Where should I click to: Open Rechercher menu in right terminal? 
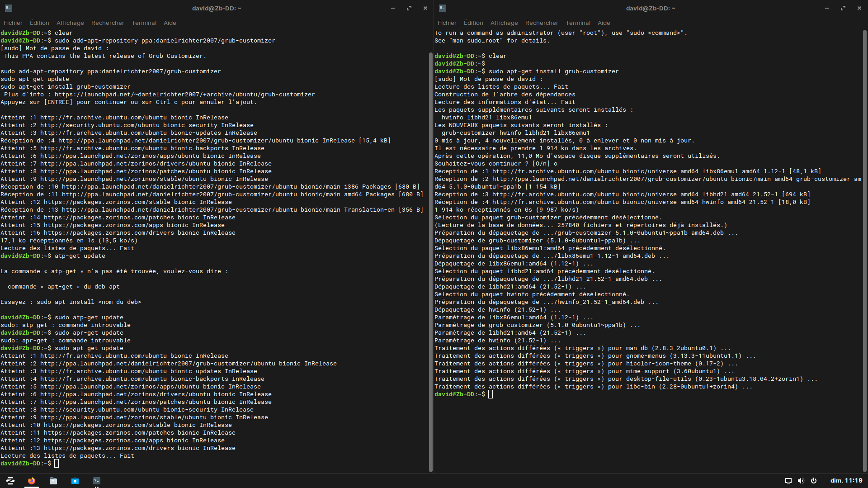click(542, 23)
